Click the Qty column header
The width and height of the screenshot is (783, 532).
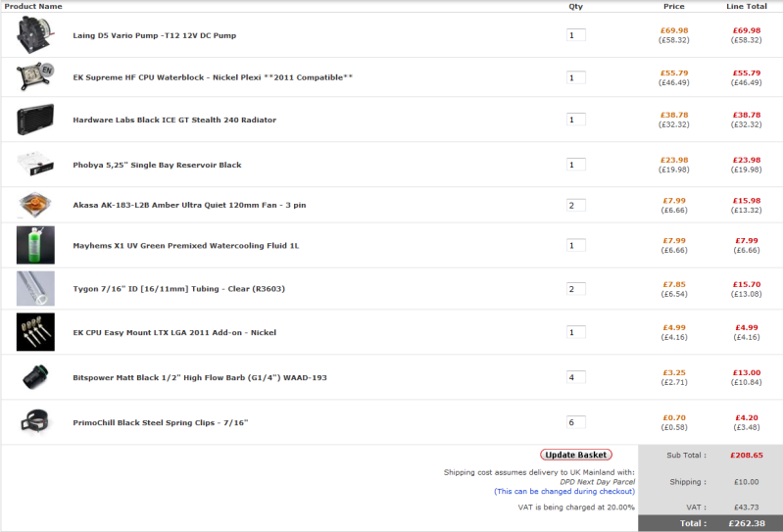pos(576,7)
